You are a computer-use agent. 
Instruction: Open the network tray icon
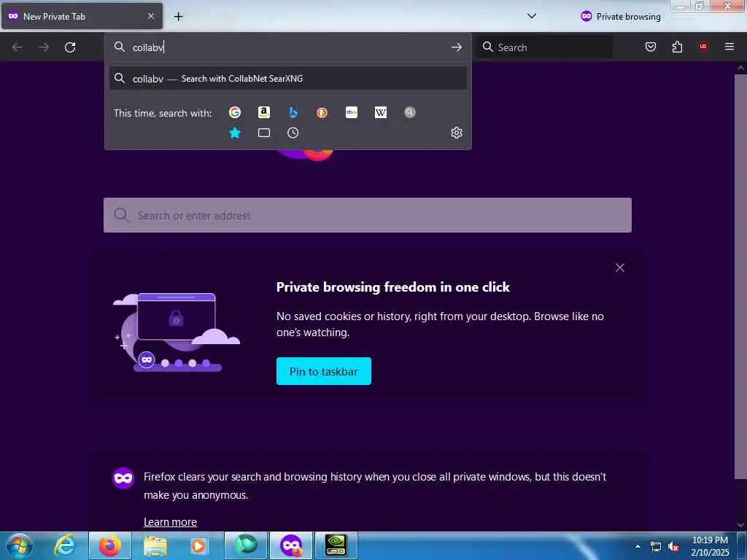point(656,547)
